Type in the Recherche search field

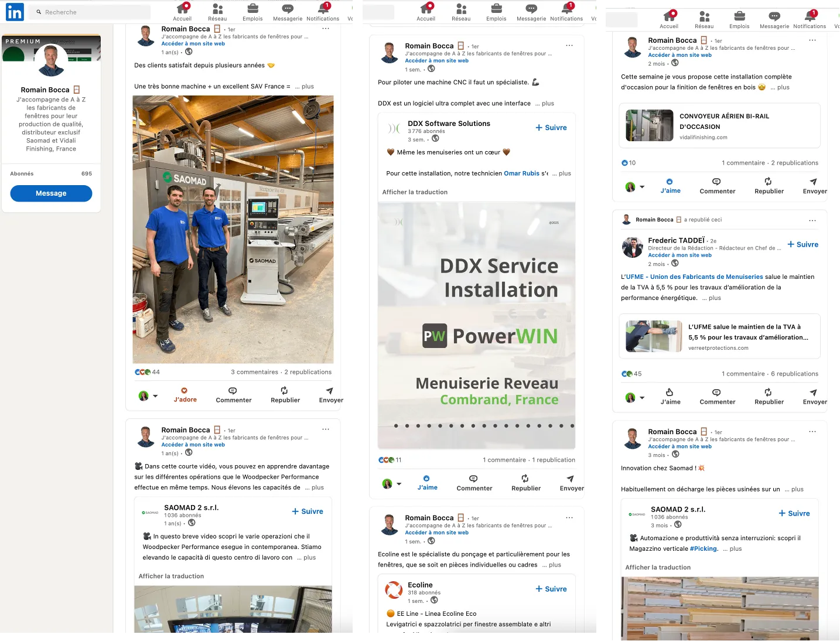click(94, 12)
